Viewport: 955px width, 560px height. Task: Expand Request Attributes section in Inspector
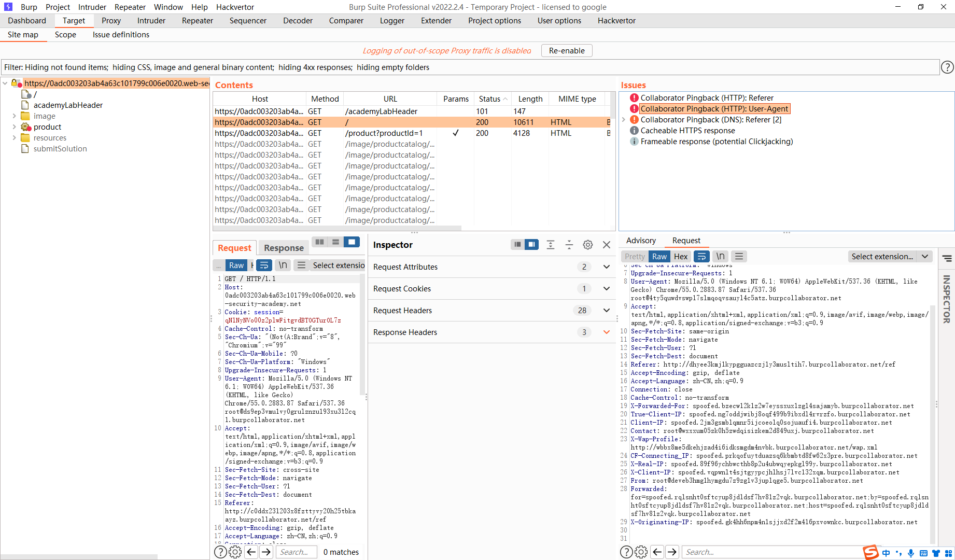[x=607, y=267]
